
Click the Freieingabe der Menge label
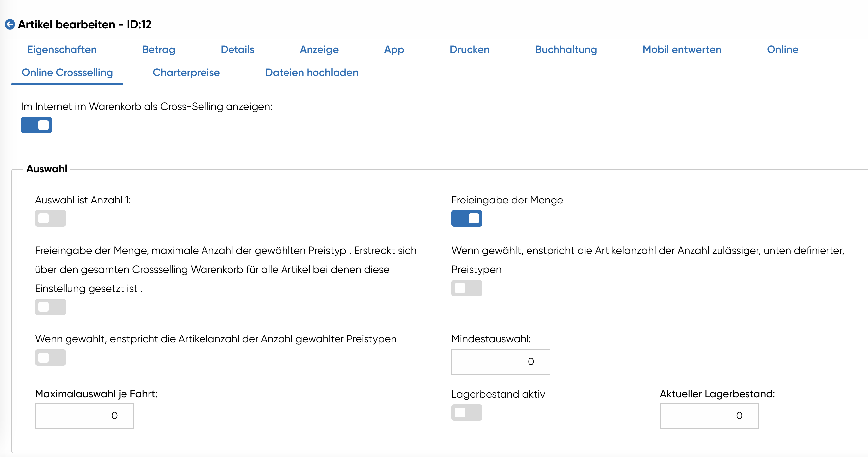tap(507, 200)
